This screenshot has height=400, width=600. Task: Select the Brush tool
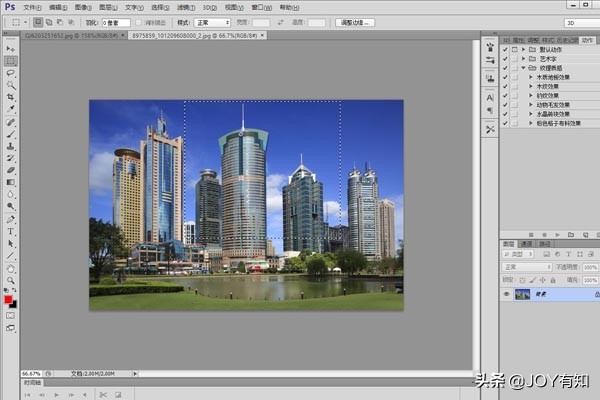(10, 134)
